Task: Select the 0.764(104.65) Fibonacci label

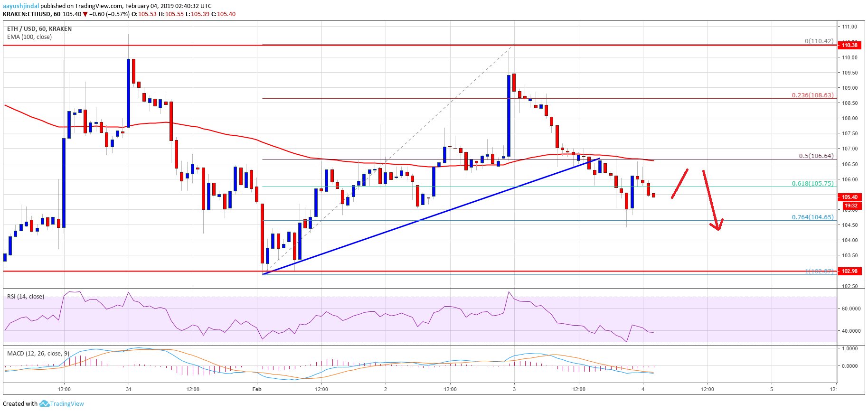Action: 812,217
